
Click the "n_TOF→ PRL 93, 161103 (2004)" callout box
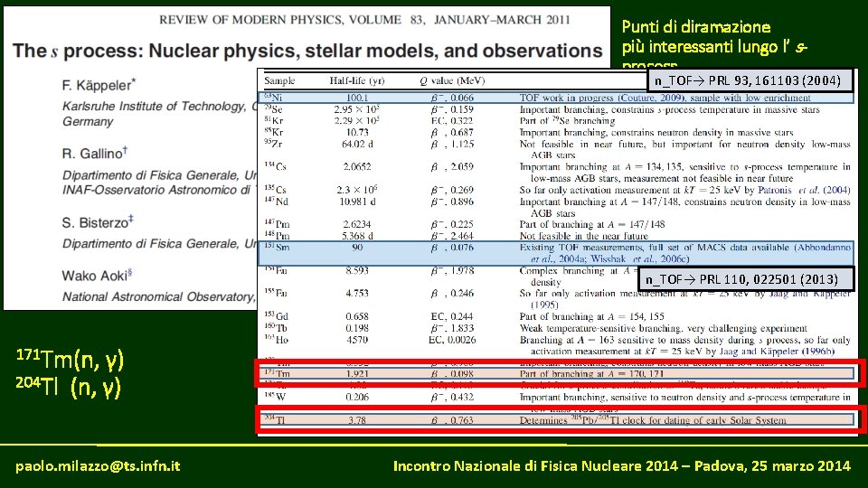click(x=749, y=80)
